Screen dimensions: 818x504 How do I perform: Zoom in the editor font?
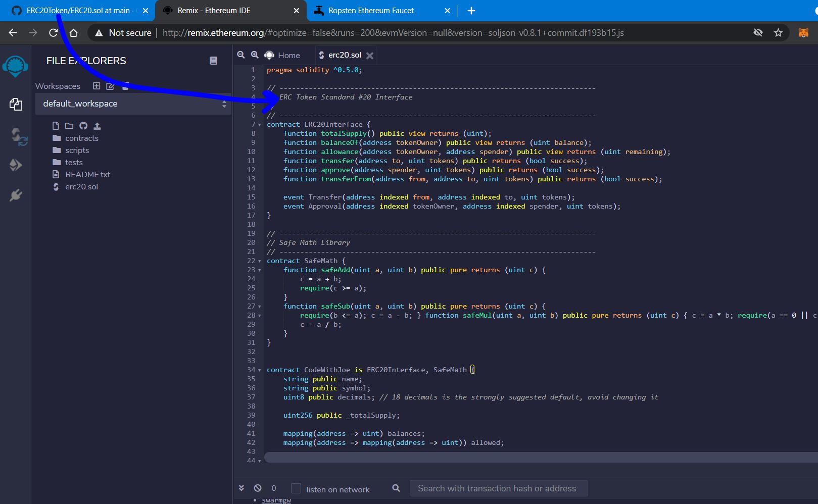tap(255, 55)
